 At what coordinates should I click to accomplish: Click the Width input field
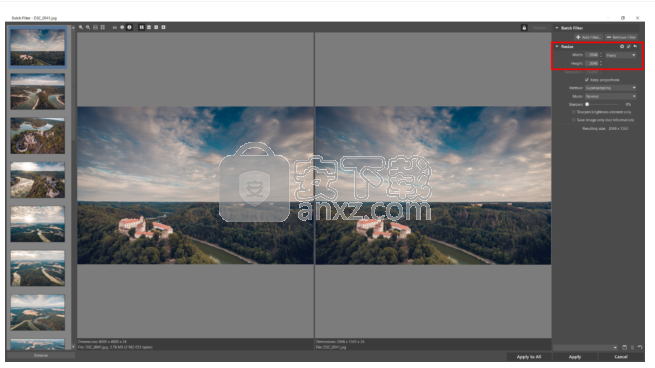592,55
